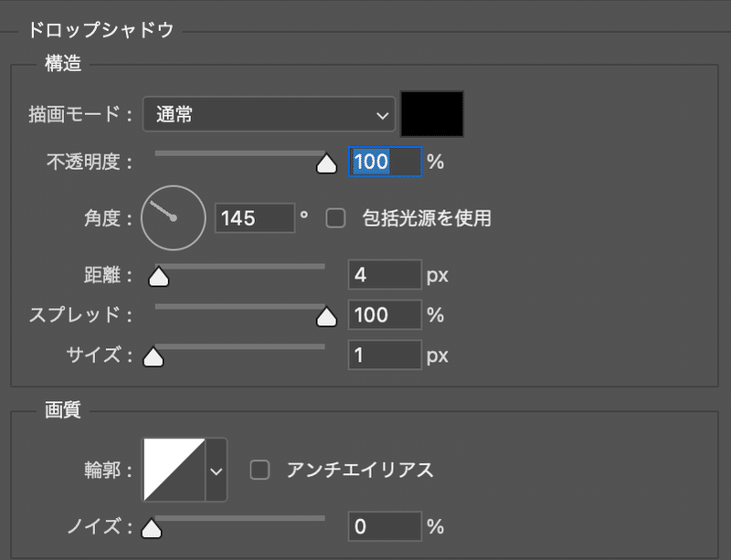Click the 不透明度 opacity slider handle
The image size is (731, 560).
point(326,164)
